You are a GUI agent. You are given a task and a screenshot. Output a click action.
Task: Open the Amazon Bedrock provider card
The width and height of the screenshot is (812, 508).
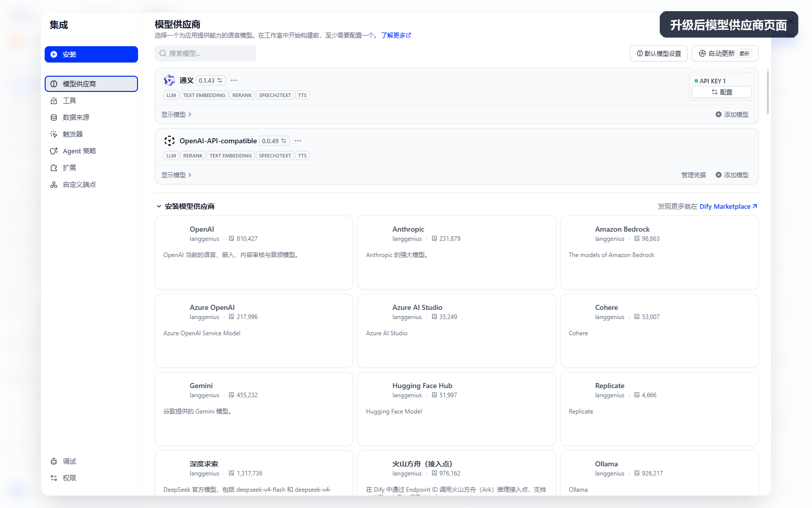pos(659,252)
